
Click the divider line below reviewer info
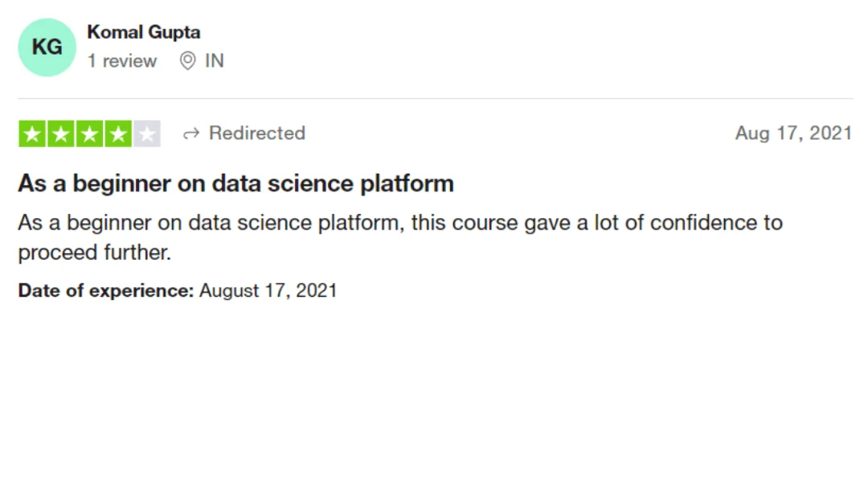click(436, 99)
